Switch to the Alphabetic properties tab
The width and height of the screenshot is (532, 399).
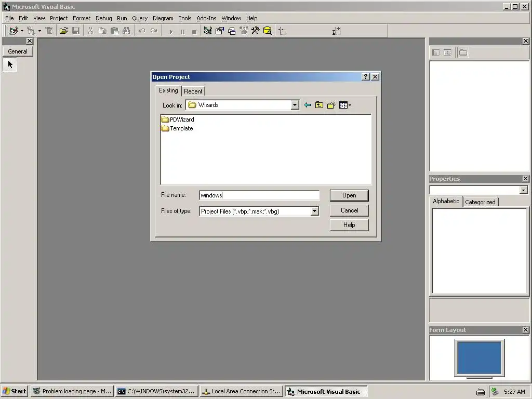click(x=446, y=201)
